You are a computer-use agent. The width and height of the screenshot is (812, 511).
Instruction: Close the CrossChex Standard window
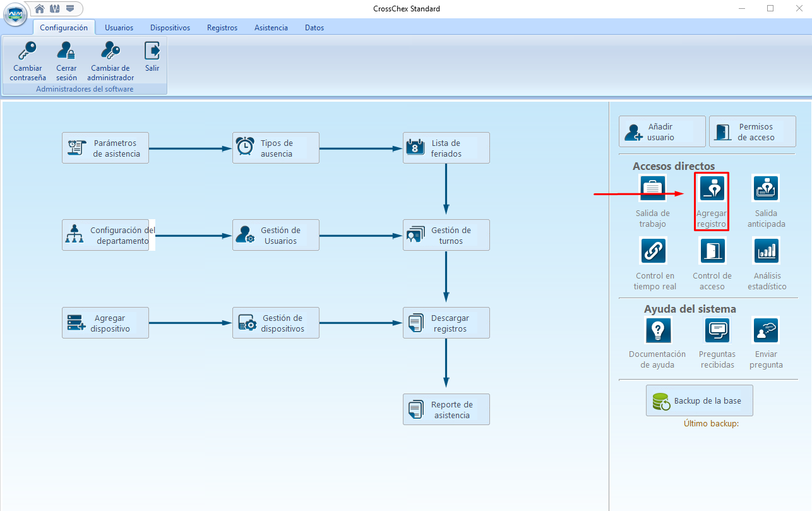[799, 8]
